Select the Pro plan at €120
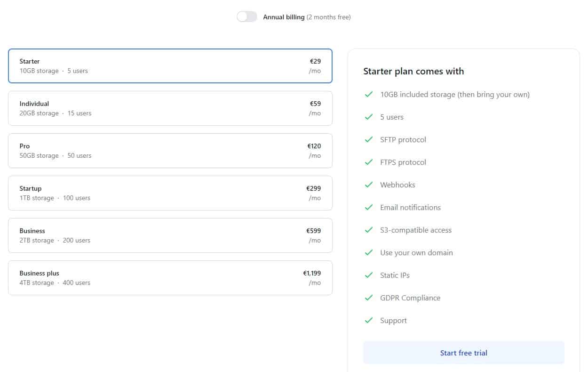 click(x=170, y=151)
